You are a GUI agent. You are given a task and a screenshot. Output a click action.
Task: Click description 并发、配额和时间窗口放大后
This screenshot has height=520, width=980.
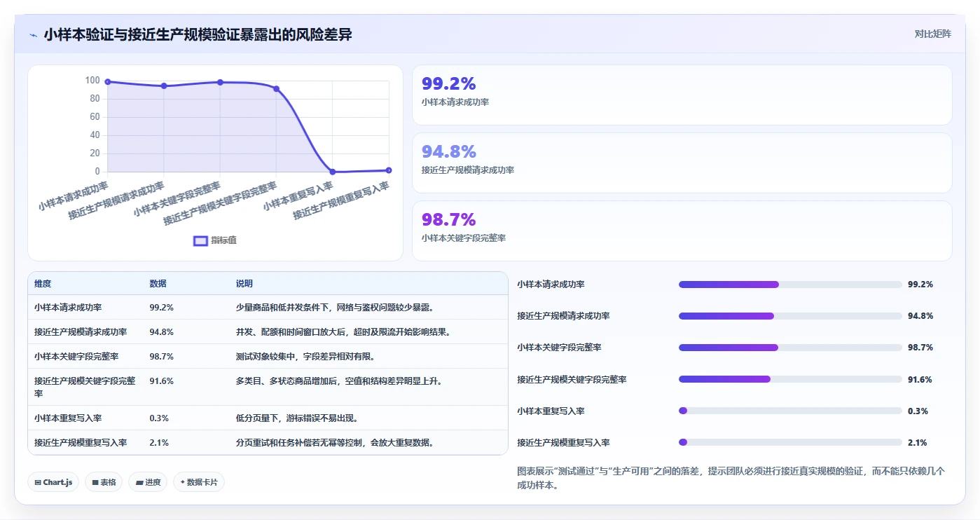click(x=343, y=332)
